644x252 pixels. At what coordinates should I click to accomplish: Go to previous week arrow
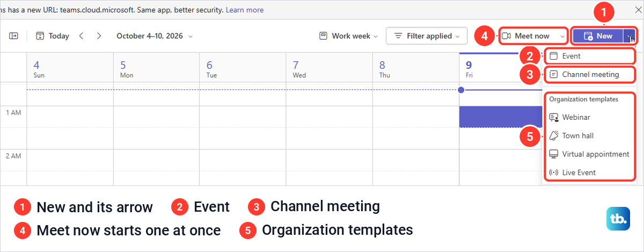tap(81, 36)
